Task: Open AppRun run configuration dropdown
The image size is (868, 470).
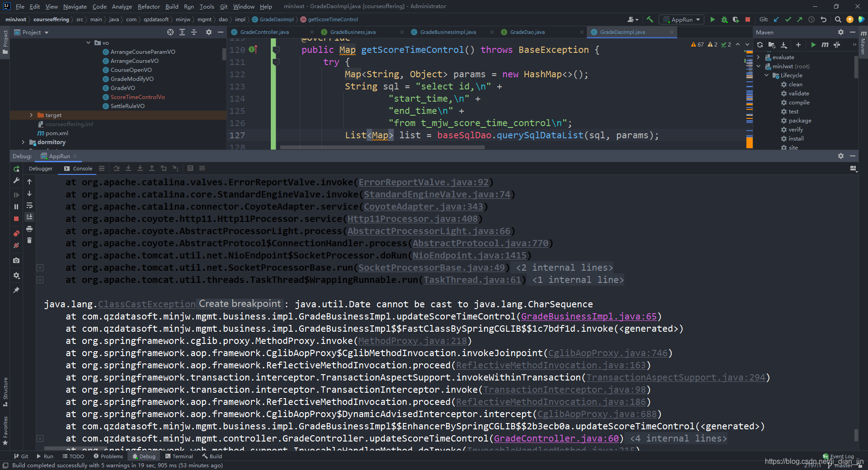Action: click(682, 19)
